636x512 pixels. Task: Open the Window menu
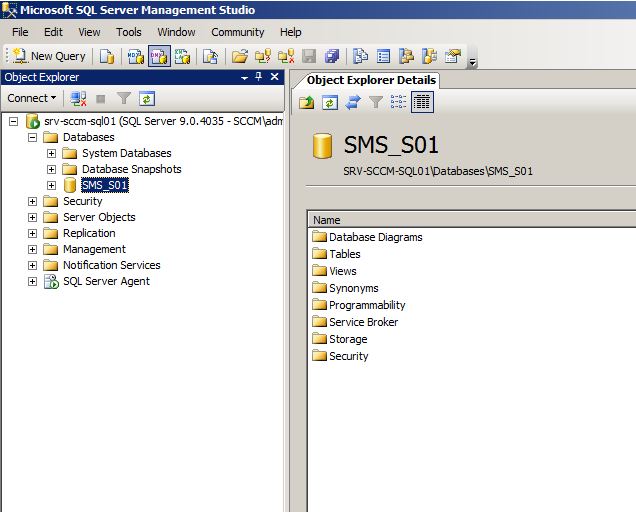176,32
